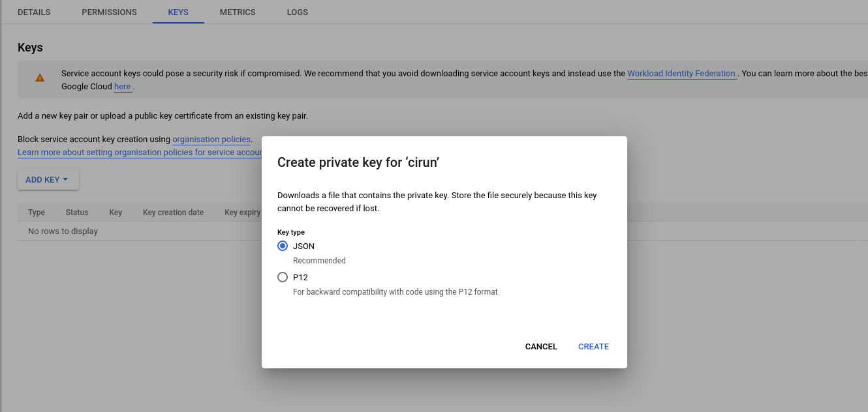Select the P12 key type option
The height and width of the screenshot is (412, 868).
pos(283,277)
